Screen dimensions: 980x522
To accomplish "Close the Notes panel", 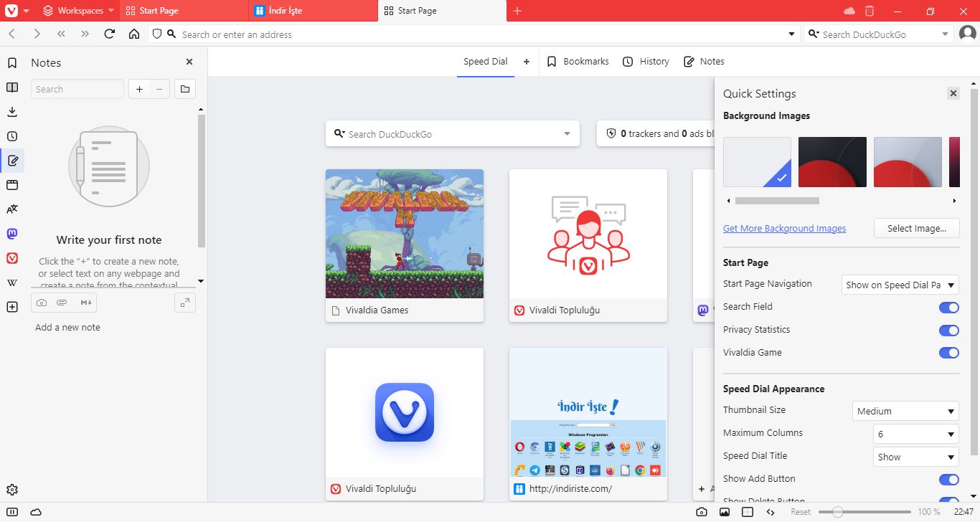I will click(x=189, y=62).
